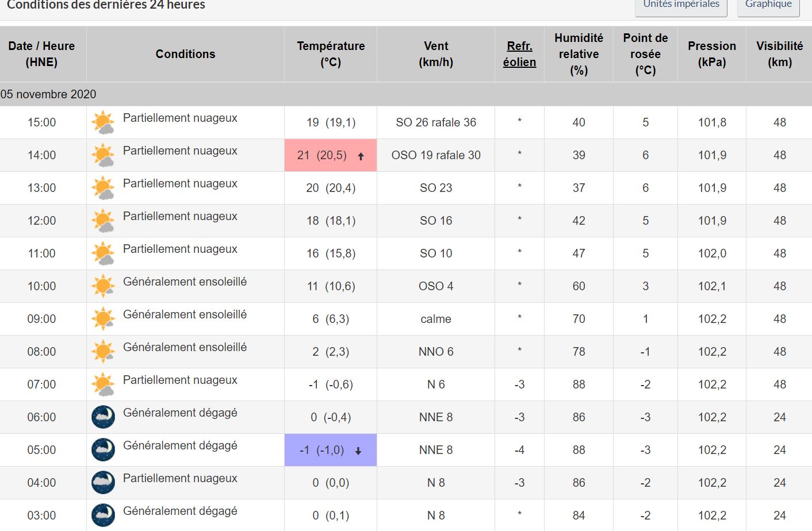
Task: Click the up arrow in the 14:00 temperature
Action: point(361,156)
